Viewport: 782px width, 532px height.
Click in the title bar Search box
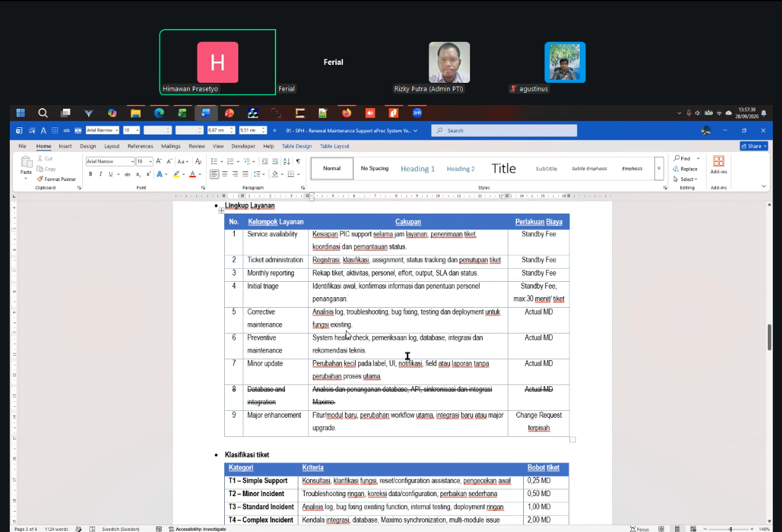coord(504,130)
